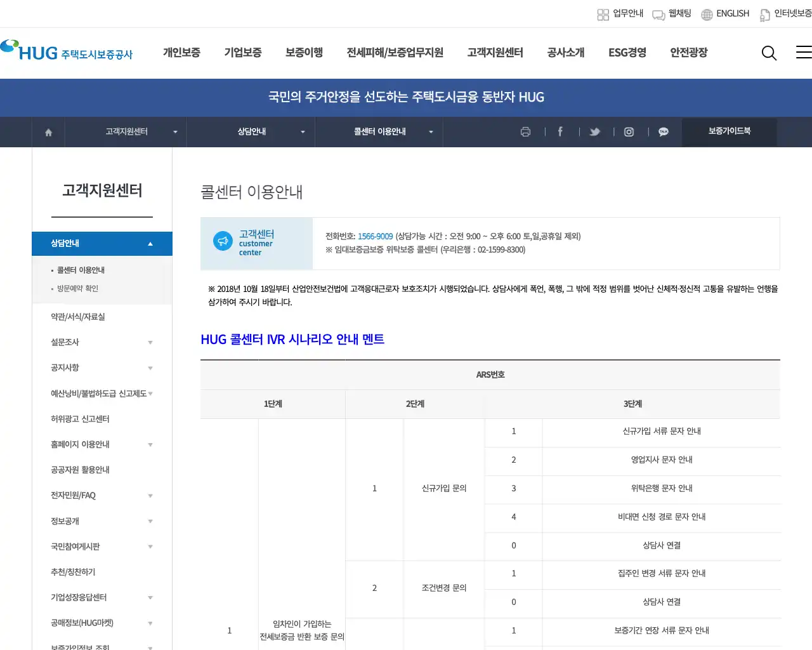812x650 pixels.
Task: Open the HUG 콜센터 IVR 시나리오 안내 멘트 heading link
Action: pyautogui.click(x=292, y=340)
